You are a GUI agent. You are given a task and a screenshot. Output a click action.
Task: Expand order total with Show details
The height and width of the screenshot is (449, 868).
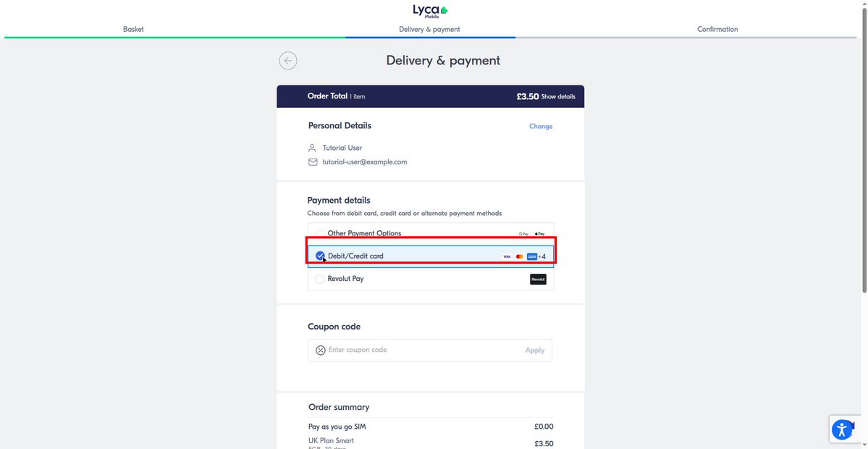tap(558, 96)
